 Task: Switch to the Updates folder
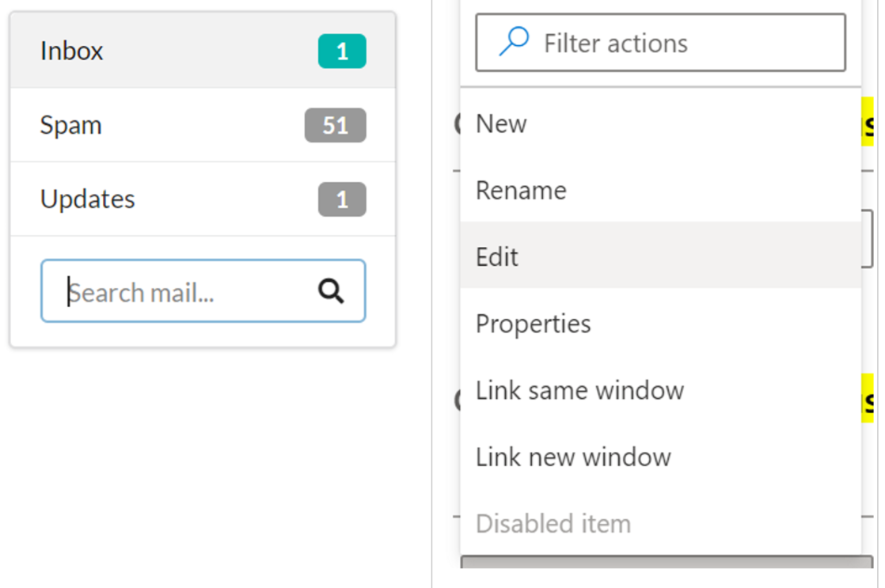click(x=88, y=199)
